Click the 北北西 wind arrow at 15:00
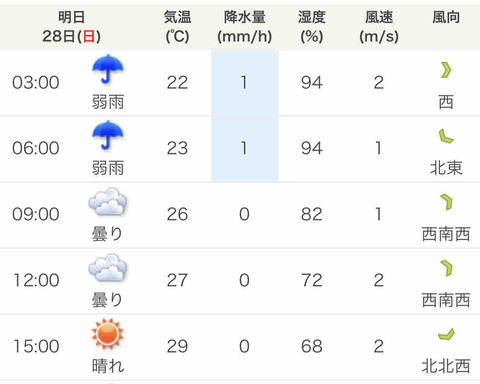The height and width of the screenshot is (384, 480). (x=446, y=334)
